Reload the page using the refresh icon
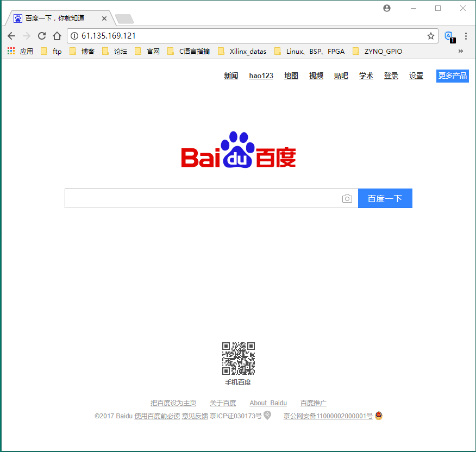The width and height of the screenshot is (476, 452). [x=42, y=36]
